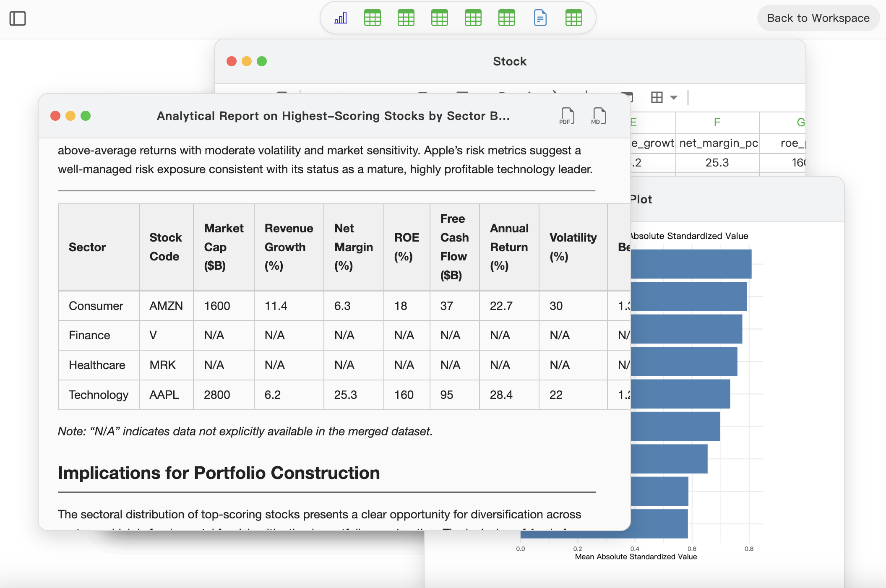Click the borders grid icon in Stock toolbar
886x588 pixels.
[657, 97]
